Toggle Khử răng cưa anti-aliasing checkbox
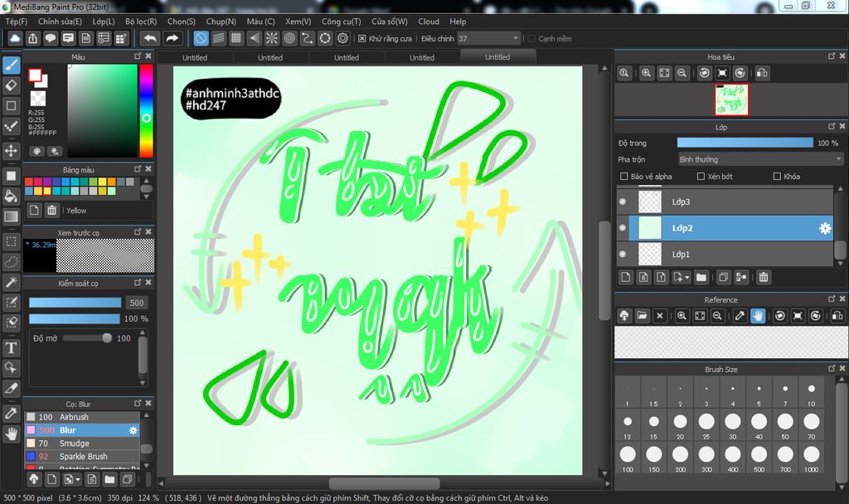 [362, 38]
